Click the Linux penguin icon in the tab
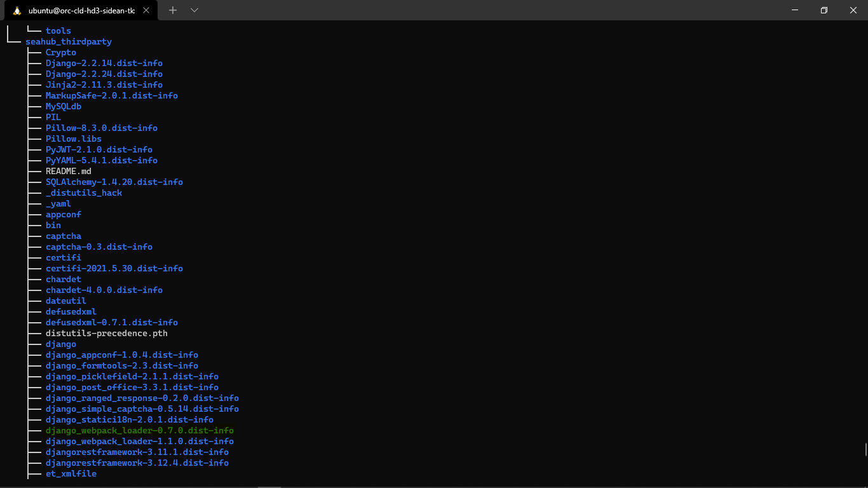The height and width of the screenshot is (488, 868). [17, 11]
